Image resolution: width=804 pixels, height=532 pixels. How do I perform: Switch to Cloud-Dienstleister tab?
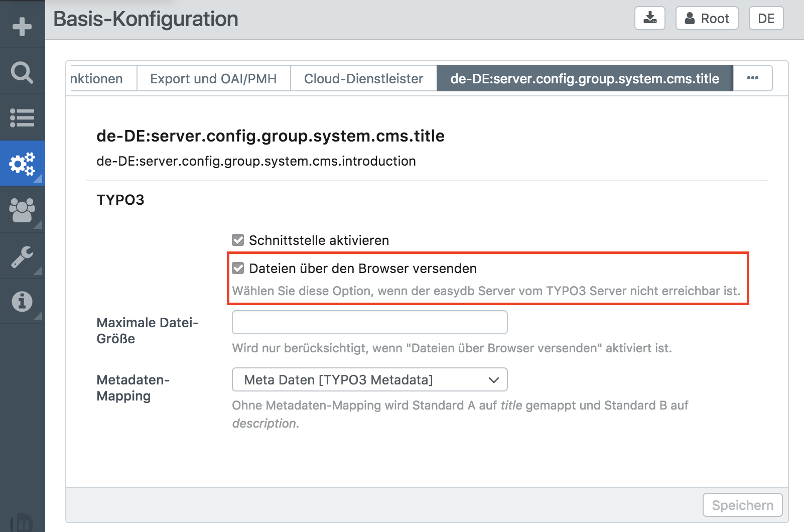[363, 79]
